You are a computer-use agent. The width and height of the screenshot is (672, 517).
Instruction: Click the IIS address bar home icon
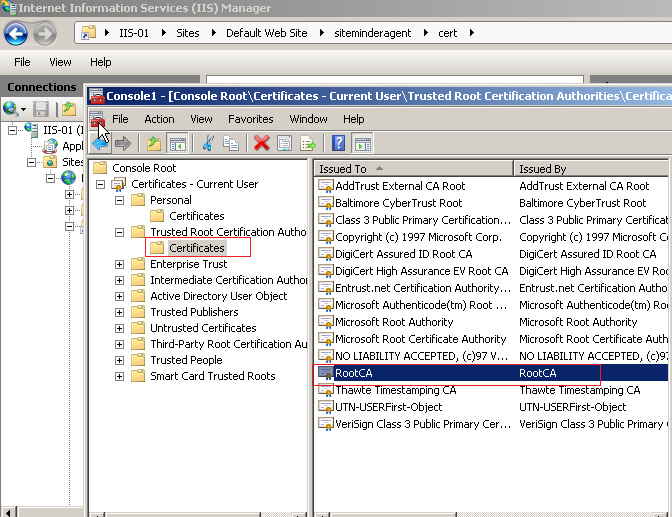tap(89, 33)
